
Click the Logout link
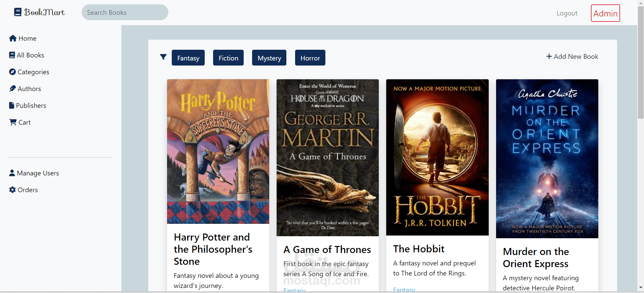pos(567,13)
